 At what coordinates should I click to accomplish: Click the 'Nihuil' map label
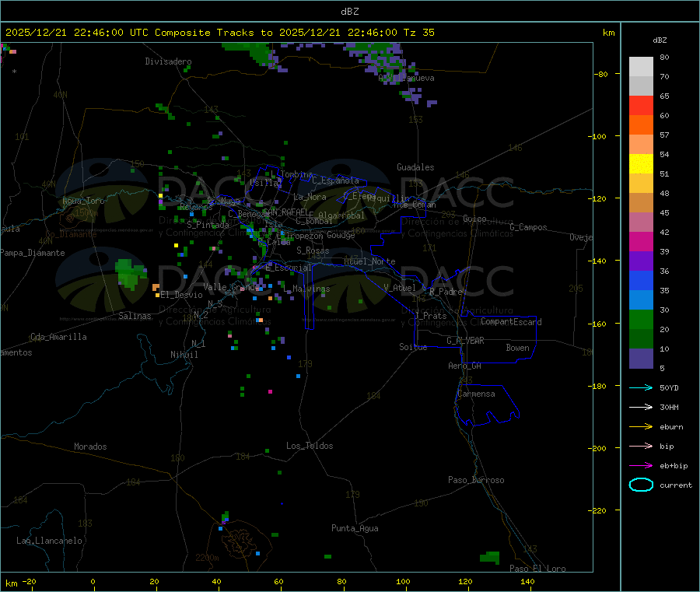(x=184, y=355)
